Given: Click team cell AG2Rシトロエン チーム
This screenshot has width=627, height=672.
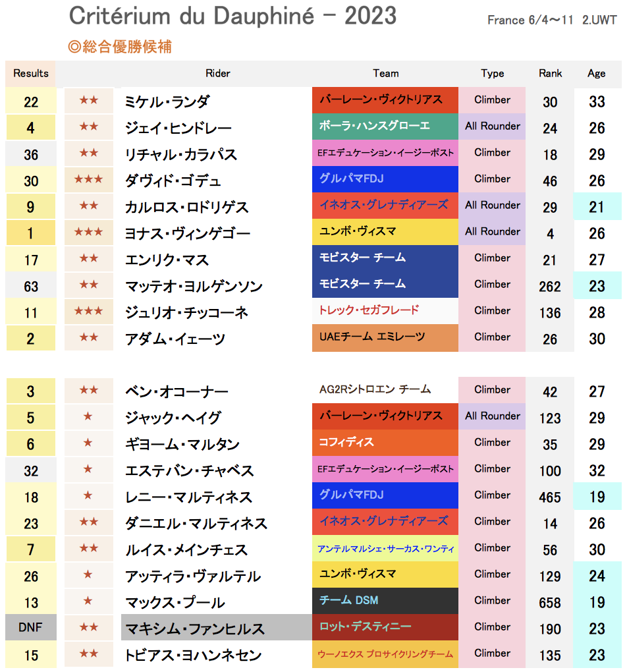Looking at the screenshot, I should [385, 389].
